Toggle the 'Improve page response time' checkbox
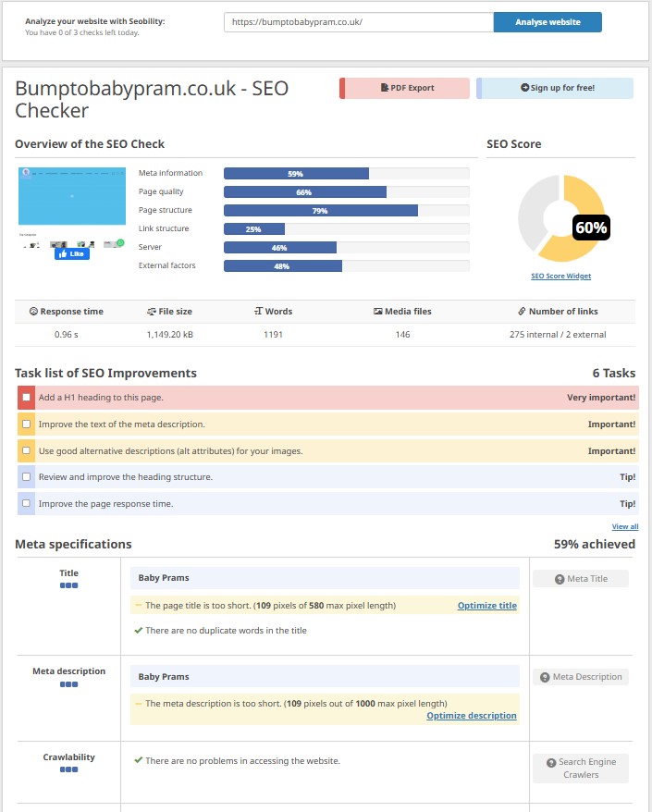Viewport: 652px width, 812px height. [x=26, y=504]
